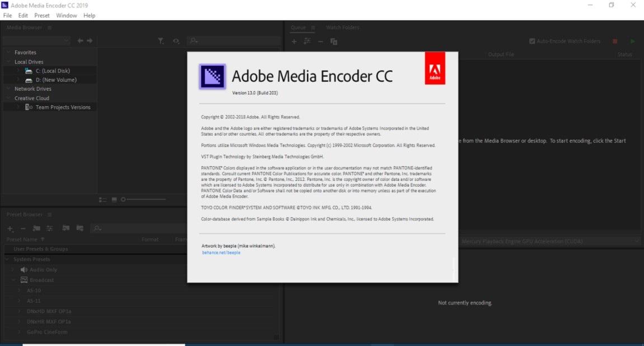Viewport: 644px width, 346px height.
Task: Open the Media Browser path dropdown
Action: click(x=36, y=41)
